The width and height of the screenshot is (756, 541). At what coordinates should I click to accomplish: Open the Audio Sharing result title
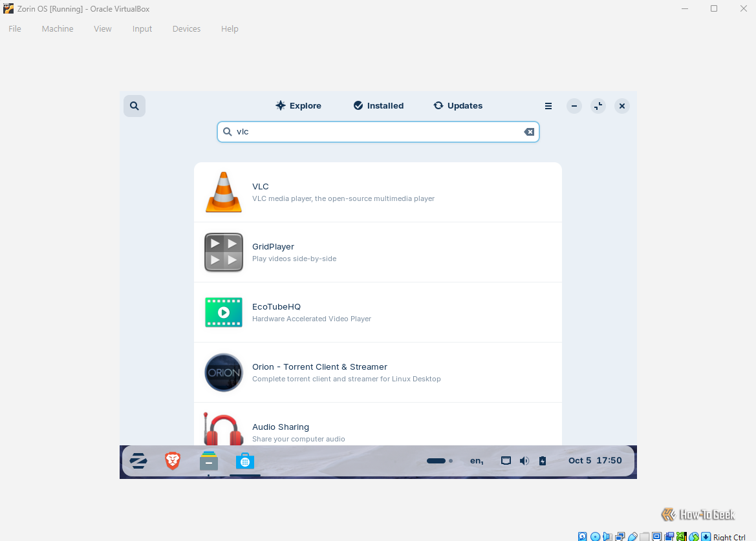281,427
